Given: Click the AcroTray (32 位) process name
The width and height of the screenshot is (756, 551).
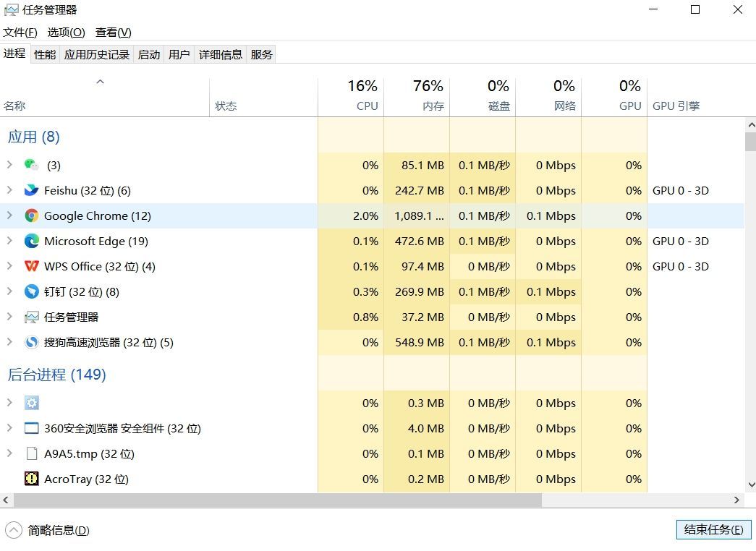Looking at the screenshot, I should [86, 479].
